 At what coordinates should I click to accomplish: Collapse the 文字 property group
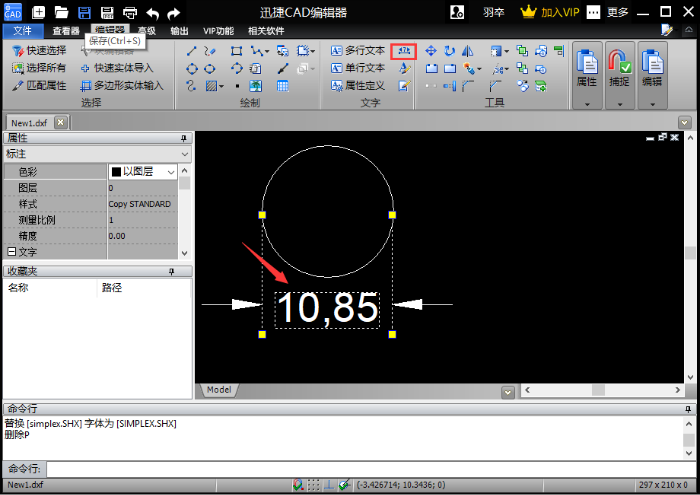click(x=12, y=252)
